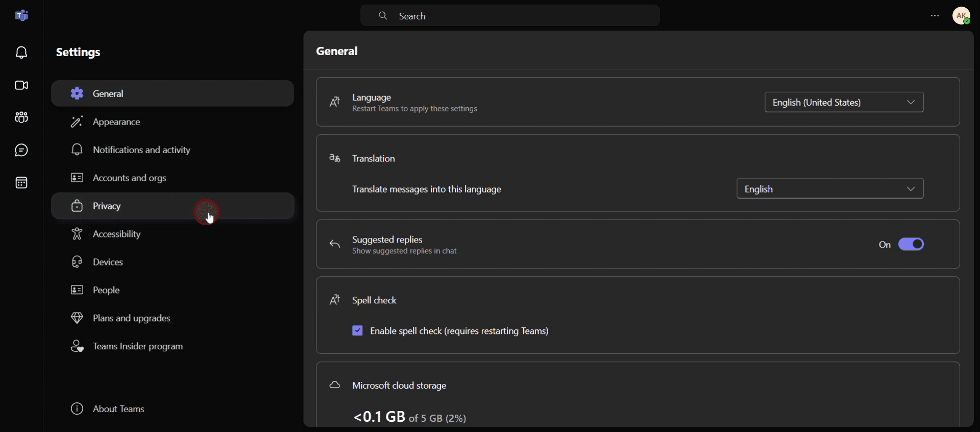Click in the Search field

(x=510, y=16)
